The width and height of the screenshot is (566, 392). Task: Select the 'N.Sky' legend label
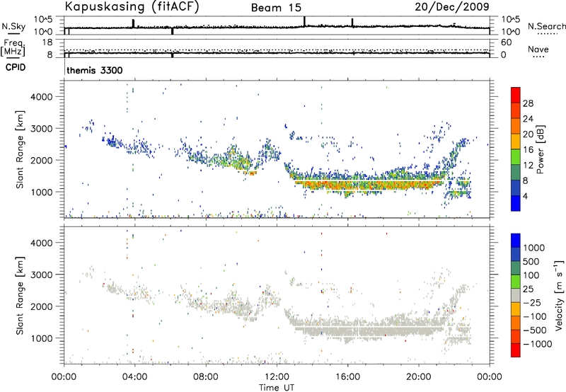pyautogui.click(x=13, y=26)
